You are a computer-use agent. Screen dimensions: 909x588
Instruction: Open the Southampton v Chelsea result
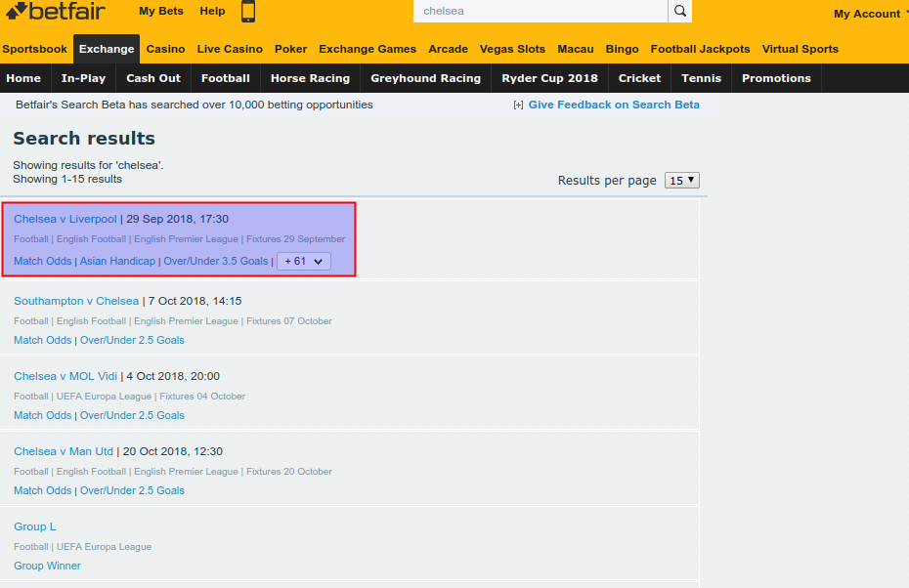(76, 301)
